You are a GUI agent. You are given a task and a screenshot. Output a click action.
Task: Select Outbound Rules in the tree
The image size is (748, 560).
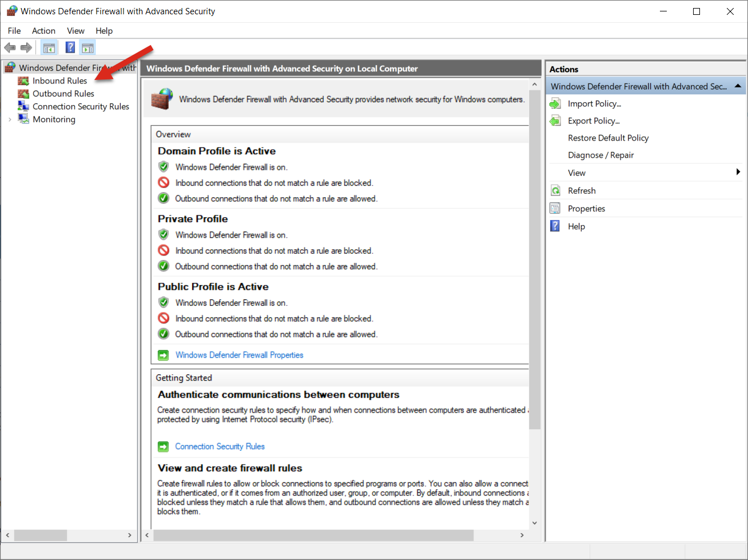tap(63, 94)
